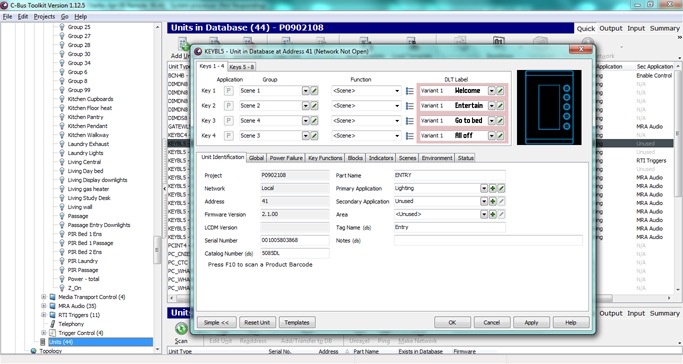
Task: Open the Status tab
Action: click(465, 158)
